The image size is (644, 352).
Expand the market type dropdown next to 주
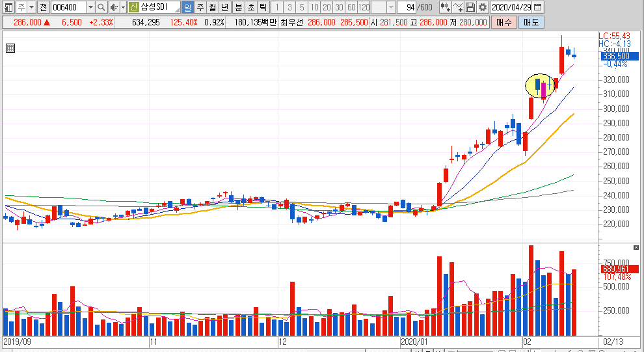coord(31,8)
